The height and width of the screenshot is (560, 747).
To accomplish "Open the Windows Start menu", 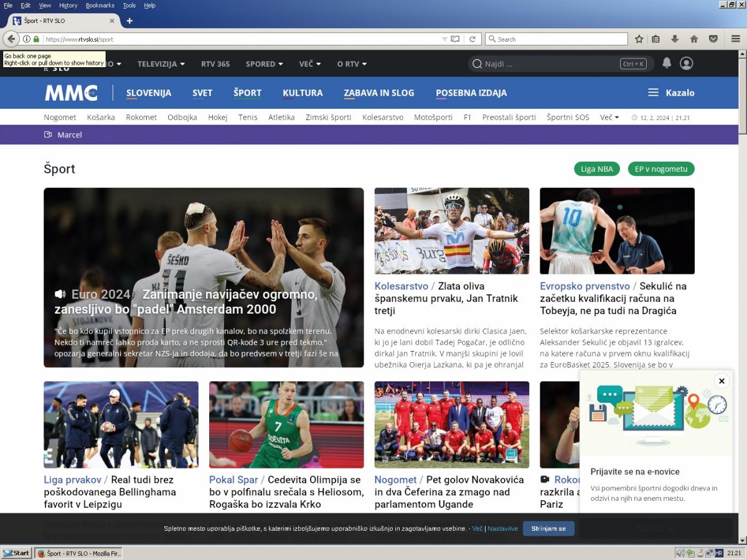I will (x=16, y=553).
